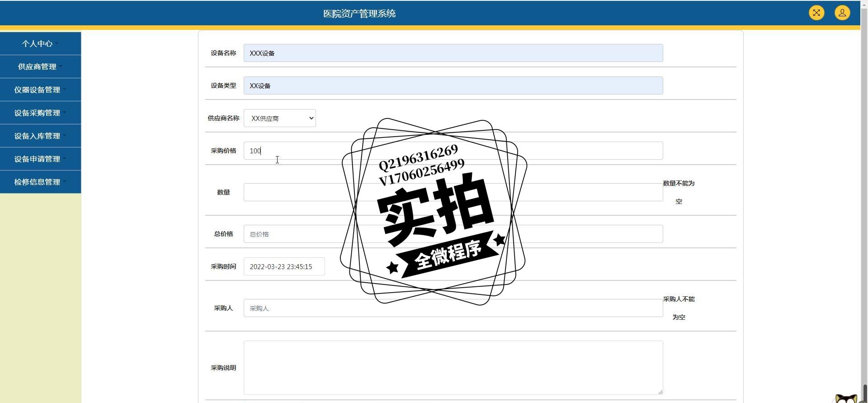Open the 采购时间 date picker field
Viewport: 868px width, 403px height.
pos(284,266)
